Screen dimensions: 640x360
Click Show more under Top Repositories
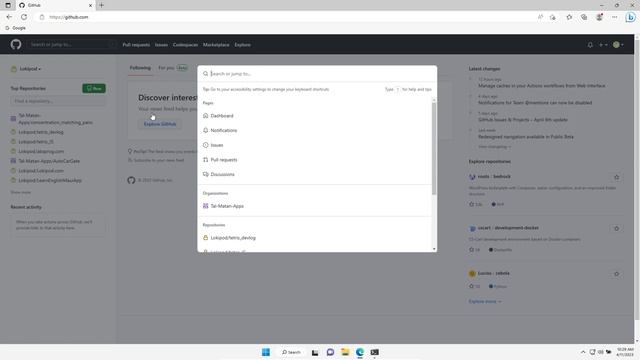click(x=20, y=192)
